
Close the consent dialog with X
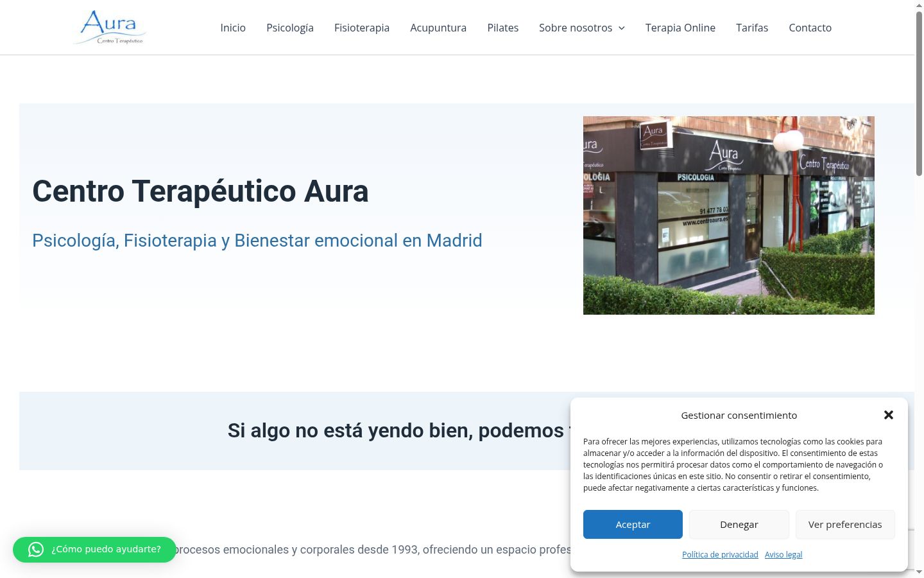[x=889, y=415]
